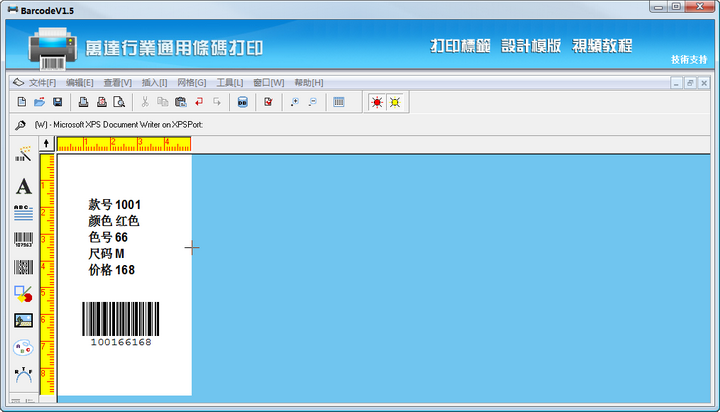The image size is (720, 412).
Task: Zoom in on the label
Action: pos(295,102)
